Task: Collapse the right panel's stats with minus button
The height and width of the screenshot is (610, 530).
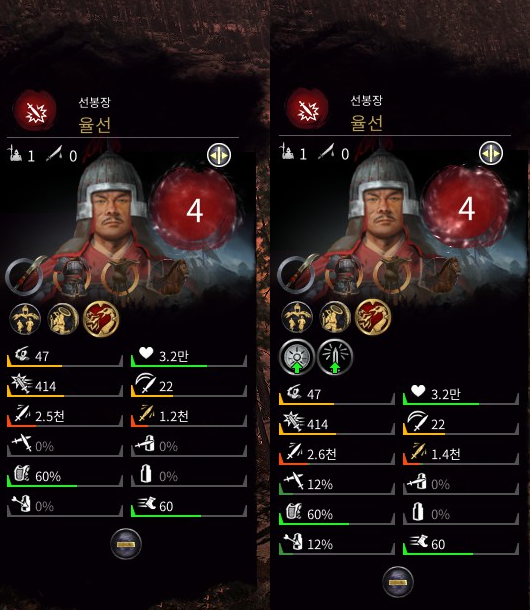Action: tap(398, 581)
